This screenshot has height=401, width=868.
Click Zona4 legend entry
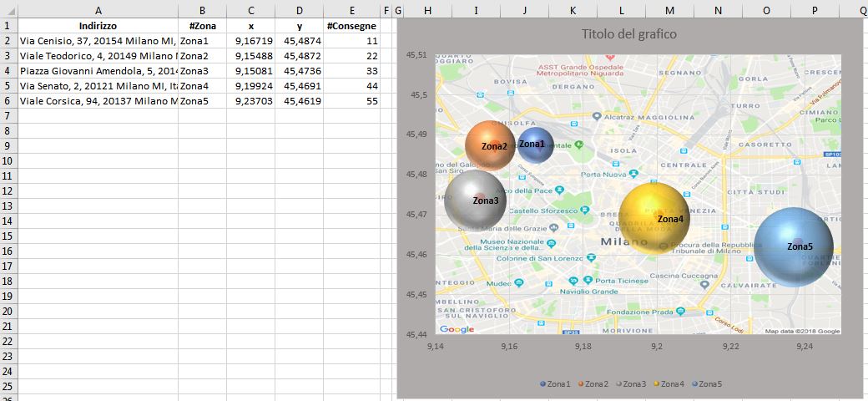pos(669,383)
